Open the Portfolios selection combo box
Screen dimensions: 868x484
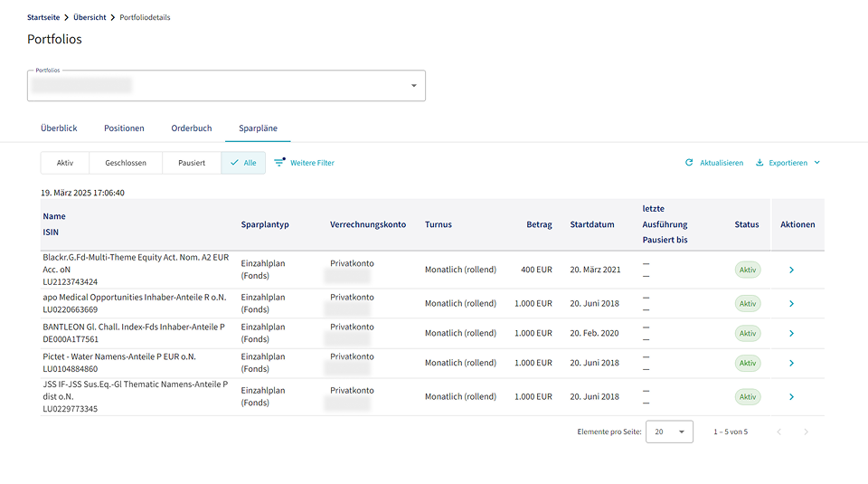tap(226, 85)
